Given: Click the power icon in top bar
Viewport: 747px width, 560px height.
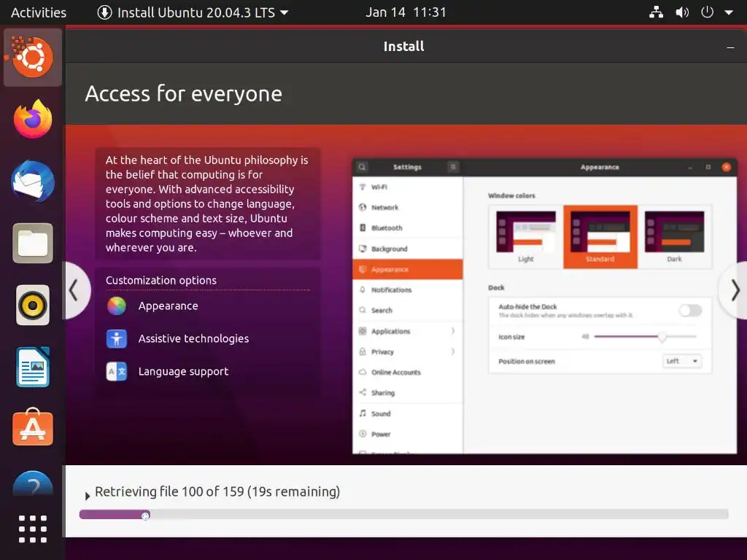Looking at the screenshot, I should pyautogui.click(x=707, y=12).
